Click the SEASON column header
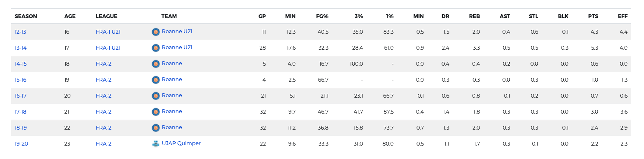Image resolution: width=644 pixels, height=159 pixels. point(26,16)
